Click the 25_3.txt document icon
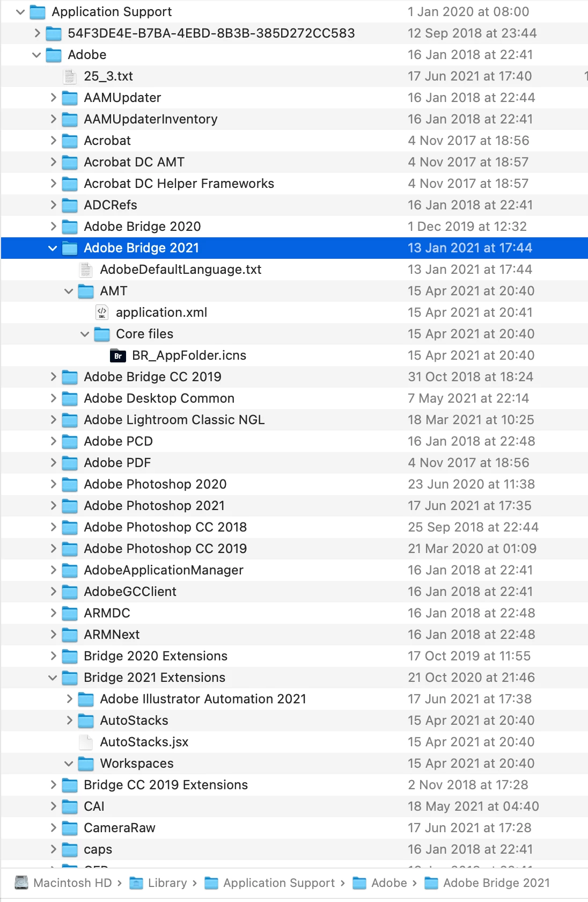Image resolution: width=588 pixels, height=902 pixels. tap(69, 76)
